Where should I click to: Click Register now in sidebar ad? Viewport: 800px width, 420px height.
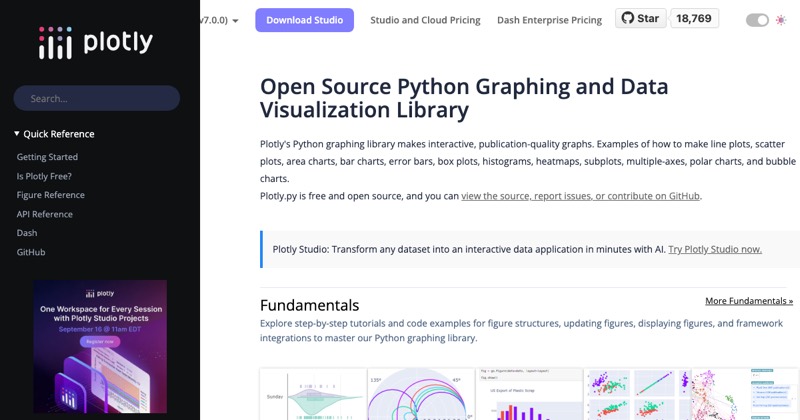[x=100, y=342]
